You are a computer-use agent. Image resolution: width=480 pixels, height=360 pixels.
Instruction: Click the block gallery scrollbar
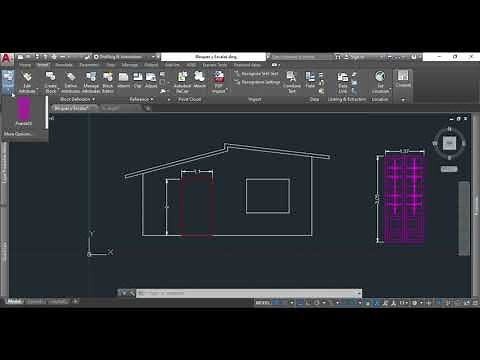tap(47, 113)
